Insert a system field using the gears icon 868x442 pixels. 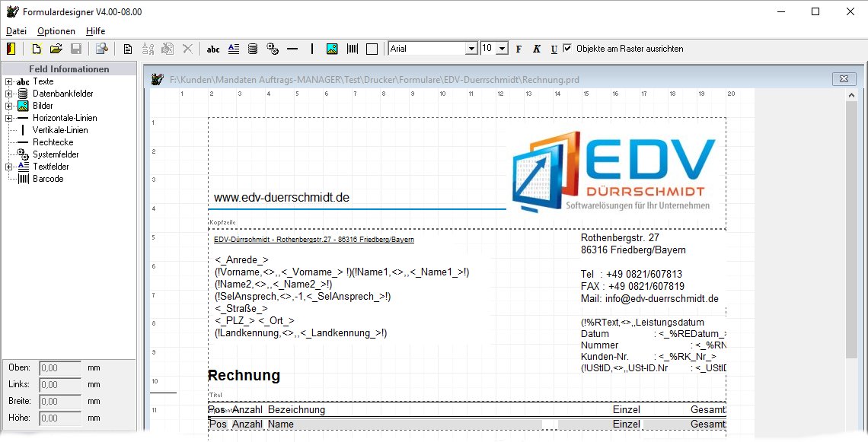coord(273,49)
